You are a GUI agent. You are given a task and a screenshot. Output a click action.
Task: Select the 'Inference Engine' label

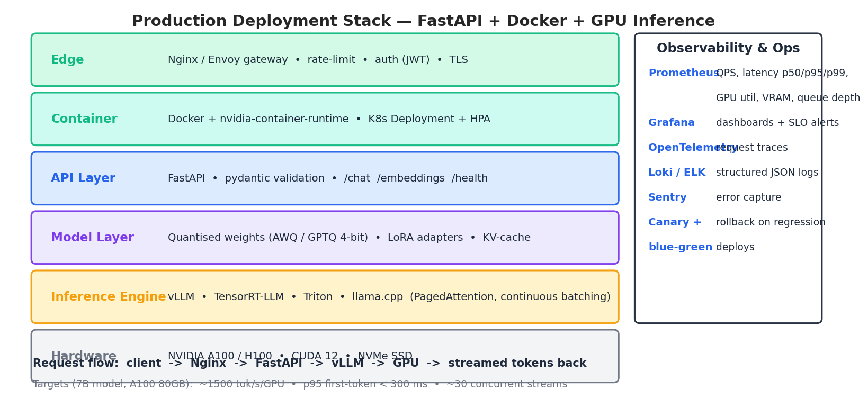tap(109, 297)
